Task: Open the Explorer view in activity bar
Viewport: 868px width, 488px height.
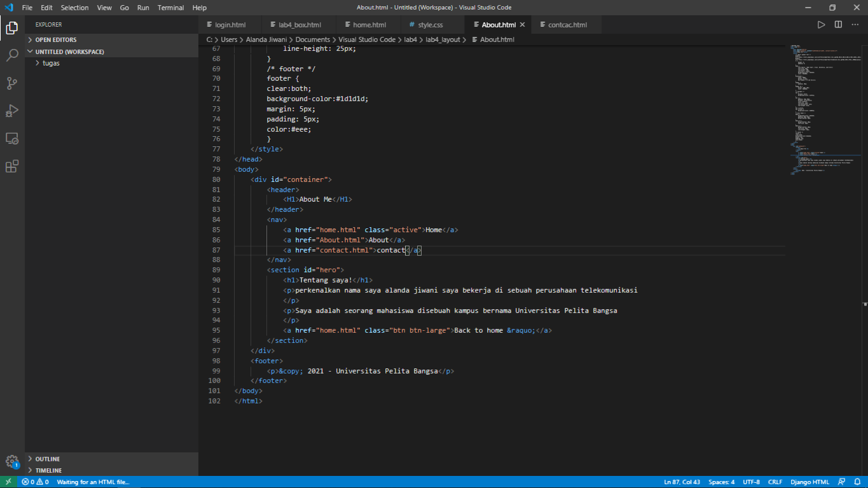Action: tap(12, 27)
